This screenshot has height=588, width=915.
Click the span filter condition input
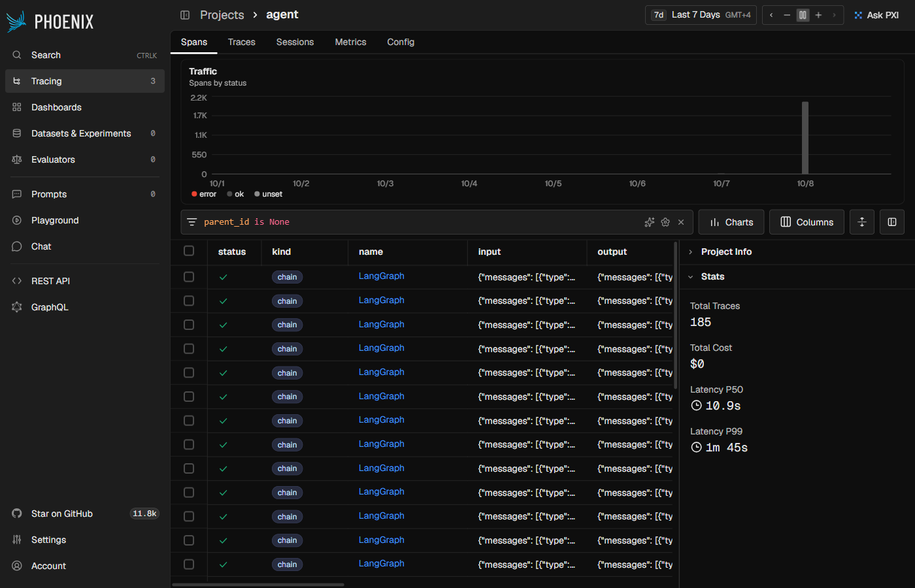(418, 222)
